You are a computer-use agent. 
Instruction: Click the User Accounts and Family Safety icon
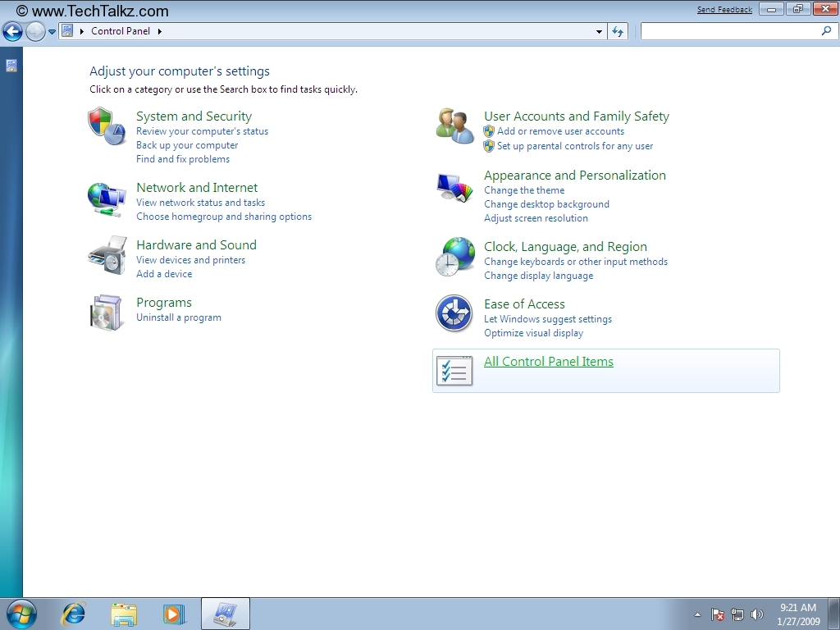click(x=454, y=126)
